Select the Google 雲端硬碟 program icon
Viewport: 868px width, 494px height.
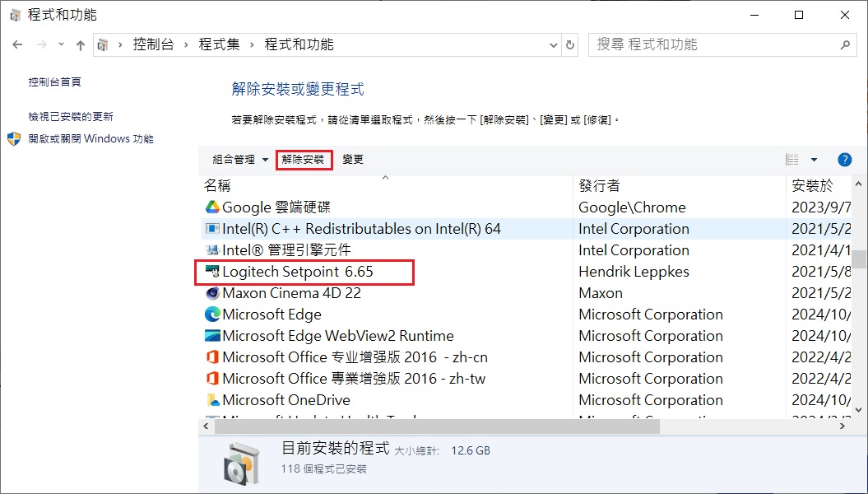pyautogui.click(x=212, y=207)
